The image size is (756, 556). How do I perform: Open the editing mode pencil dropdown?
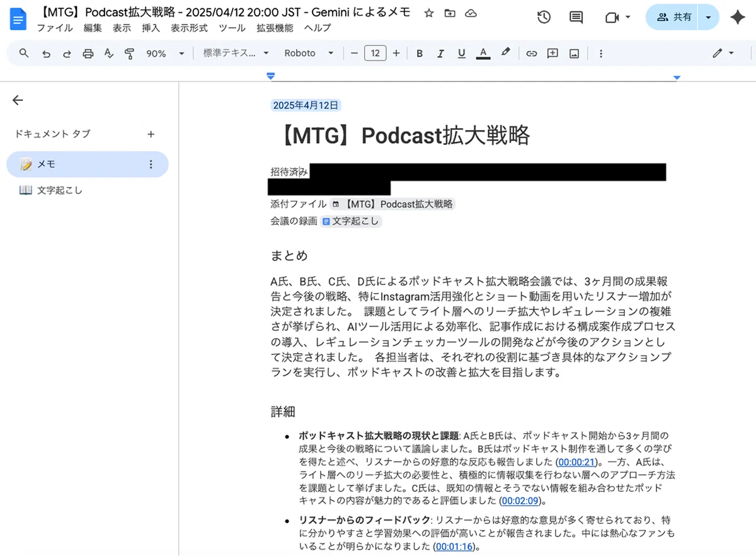tap(723, 54)
